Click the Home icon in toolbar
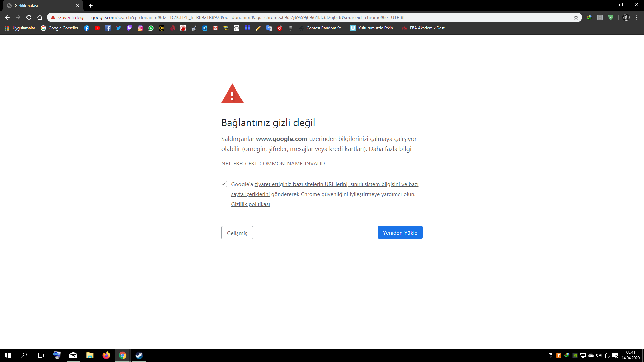Image resolution: width=644 pixels, height=362 pixels. (40, 17)
